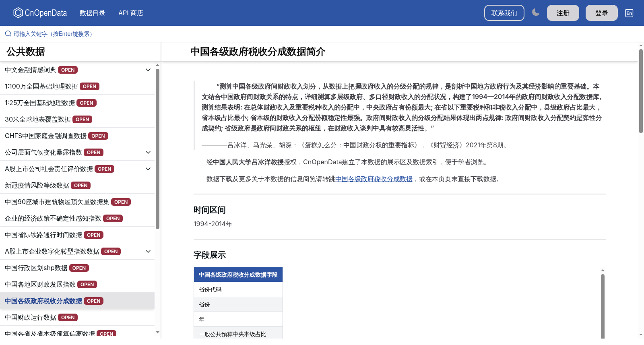Click the 中国各级政府税收分成数据简介 page title

point(258,52)
